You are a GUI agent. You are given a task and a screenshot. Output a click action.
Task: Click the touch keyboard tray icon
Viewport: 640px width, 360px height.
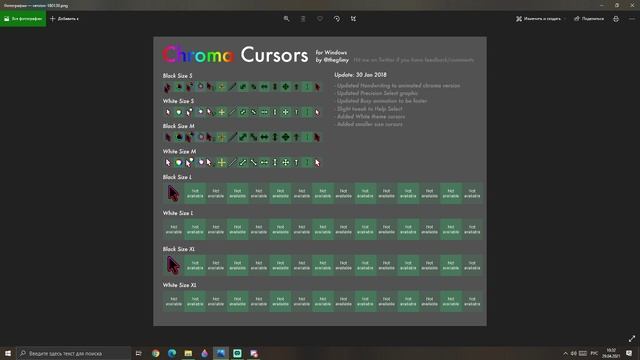pyautogui.click(x=583, y=353)
